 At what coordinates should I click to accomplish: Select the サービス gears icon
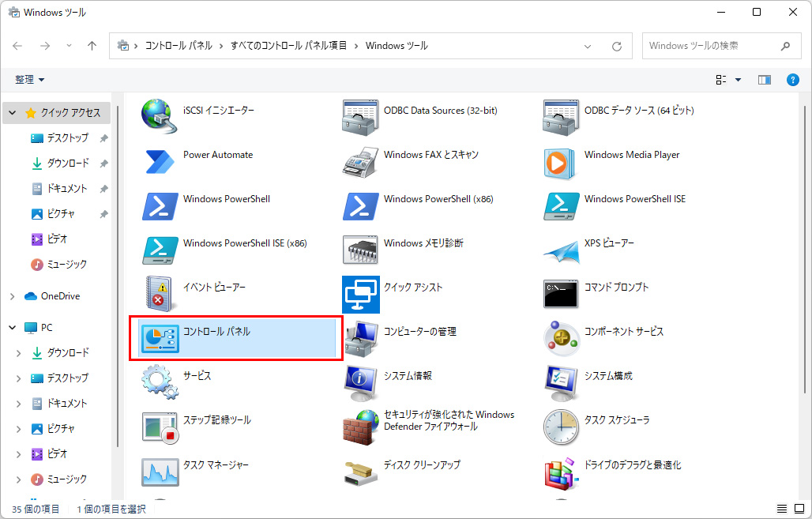160,382
